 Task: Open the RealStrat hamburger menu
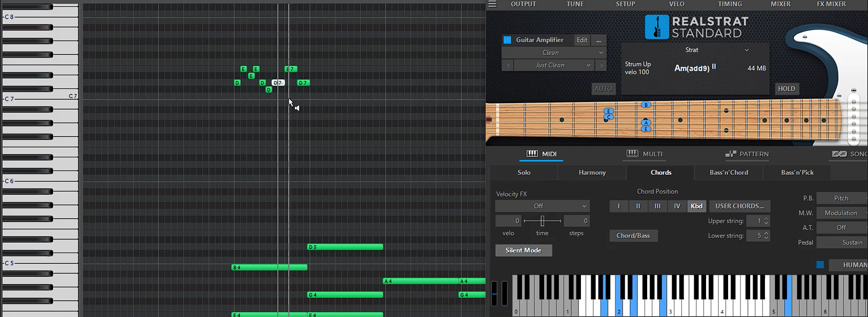pyautogui.click(x=492, y=4)
